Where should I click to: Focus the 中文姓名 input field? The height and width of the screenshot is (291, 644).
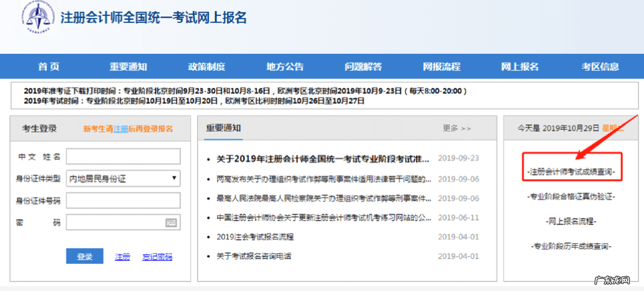[x=123, y=156]
